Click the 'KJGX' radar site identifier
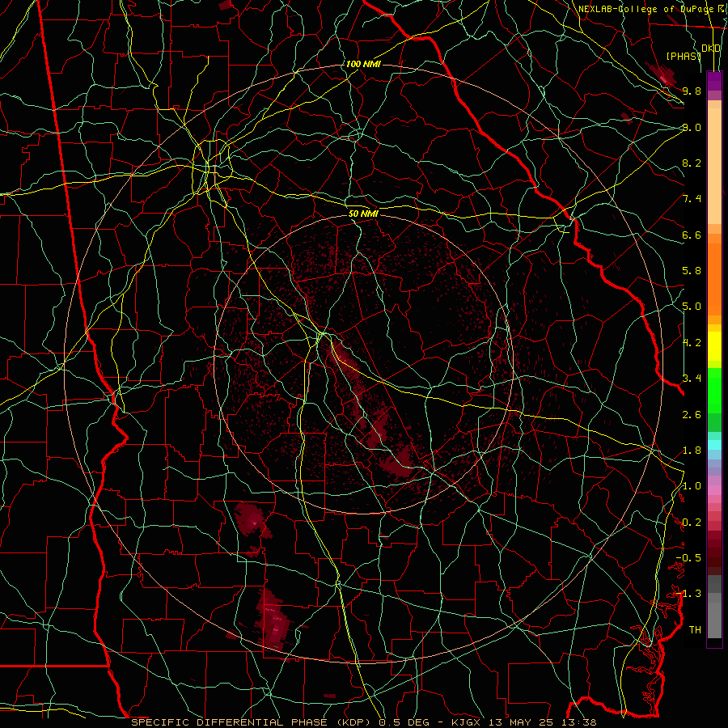 467,722
